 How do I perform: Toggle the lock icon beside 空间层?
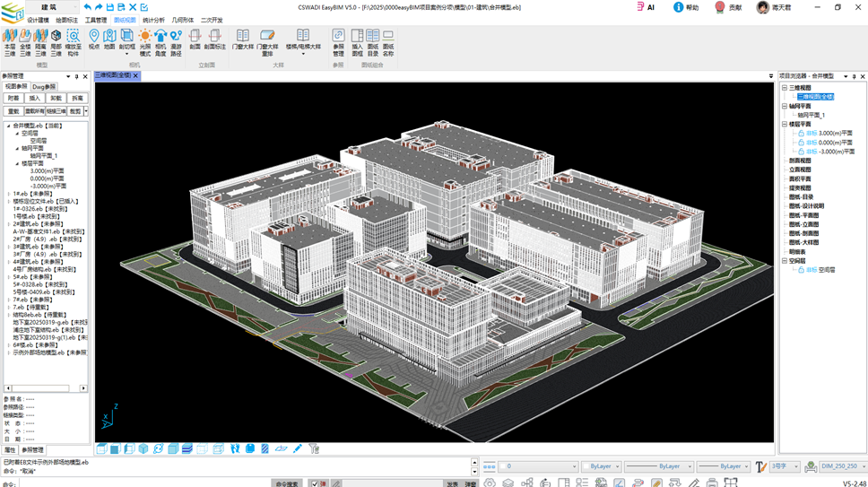tap(800, 270)
